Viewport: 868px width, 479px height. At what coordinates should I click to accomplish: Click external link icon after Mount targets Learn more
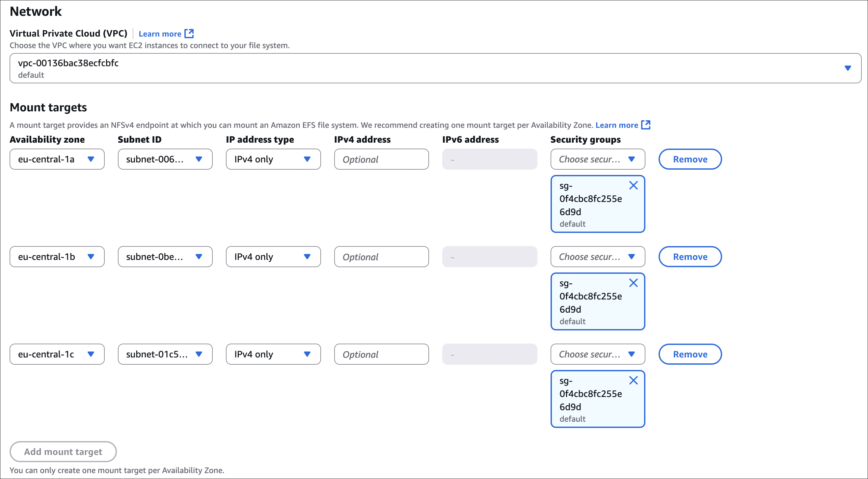pyautogui.click(x=645, y=125)
